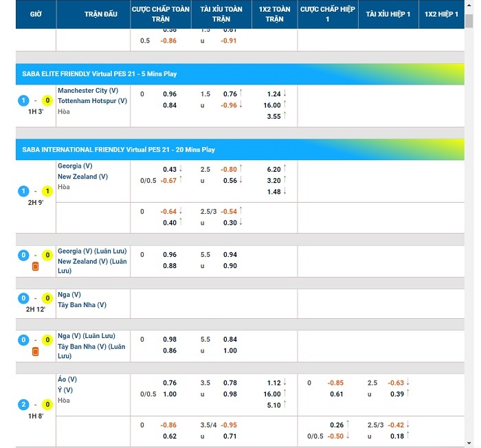481x448 pixels.
Task: Select the TÀI XỈU HIỆP 1 column header
Action: click(388, 14)
